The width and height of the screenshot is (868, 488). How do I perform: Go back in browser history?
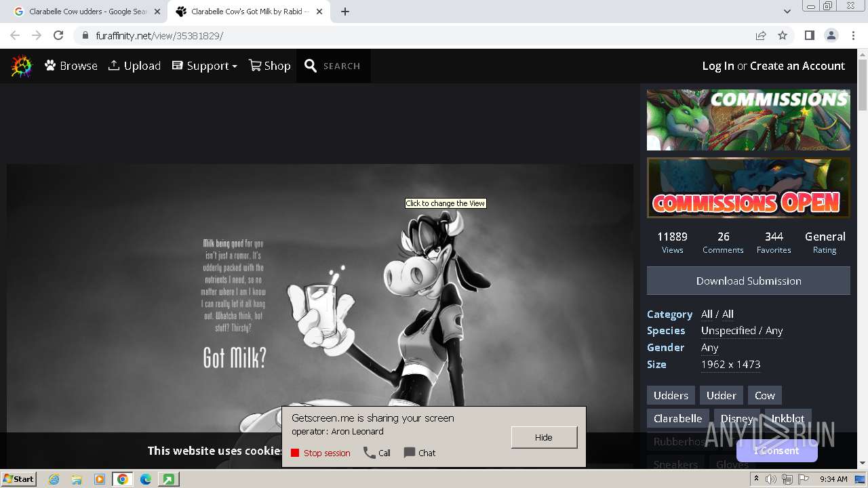coord(15,35)
